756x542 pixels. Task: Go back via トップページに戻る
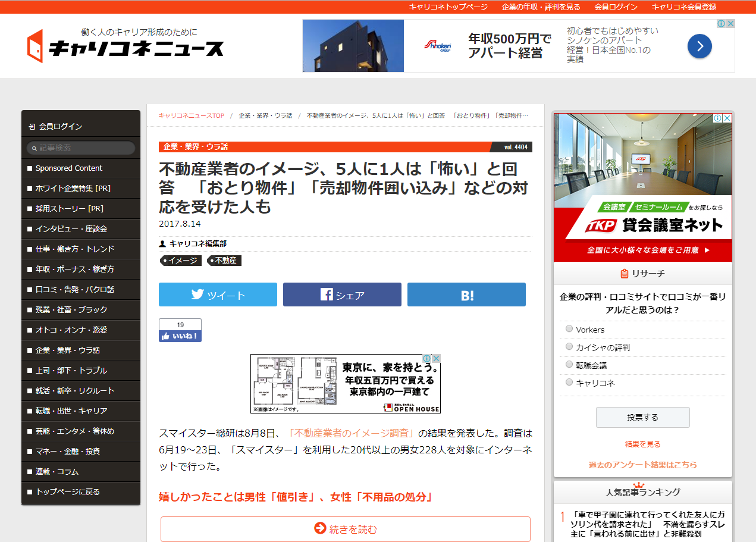point(81,492)
